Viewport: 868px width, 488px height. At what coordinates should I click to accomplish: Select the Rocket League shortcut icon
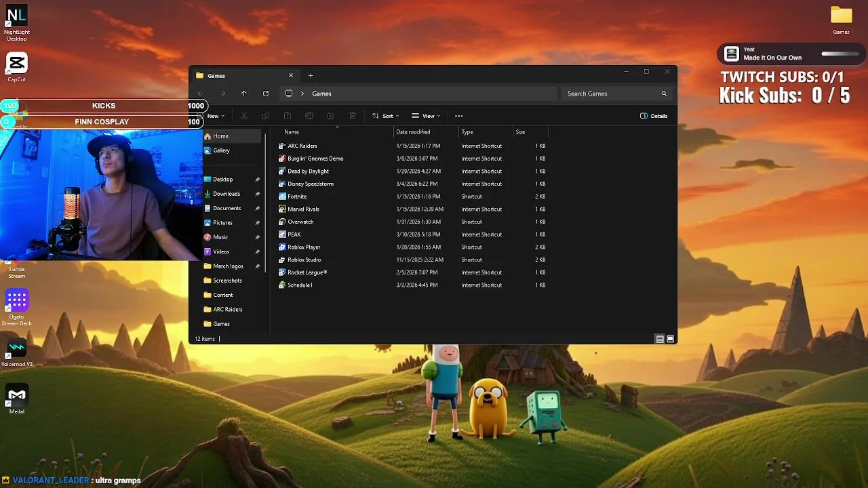(x=282, y=272)
